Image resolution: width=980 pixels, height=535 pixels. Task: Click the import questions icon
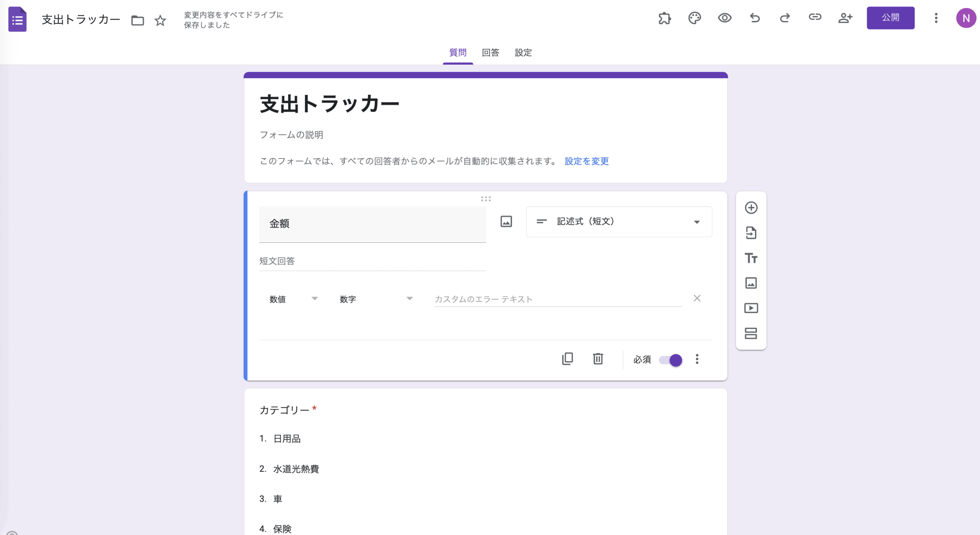(751, 233)
